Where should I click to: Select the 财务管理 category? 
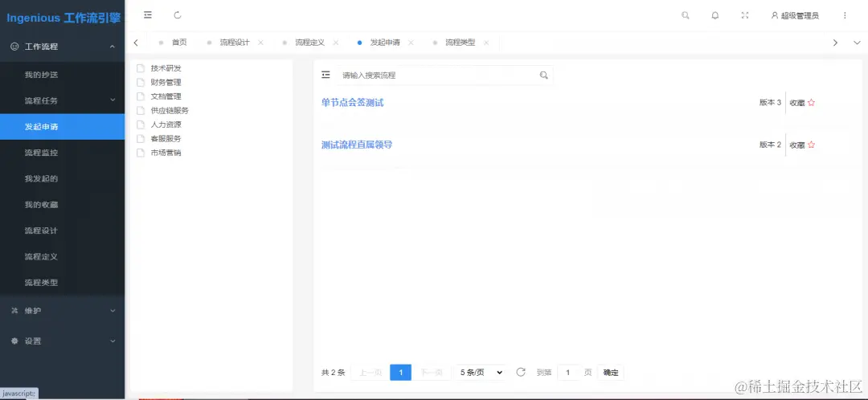click(166, 83)
